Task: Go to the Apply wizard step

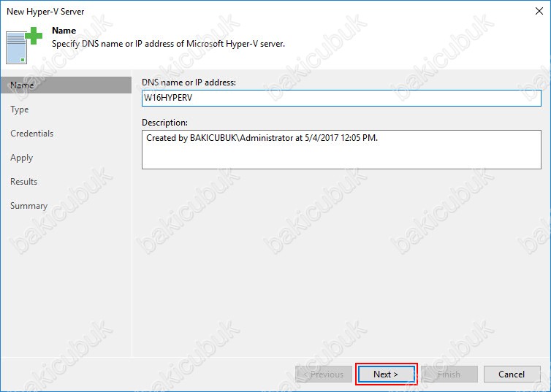Action: click(x=21, y=158)
